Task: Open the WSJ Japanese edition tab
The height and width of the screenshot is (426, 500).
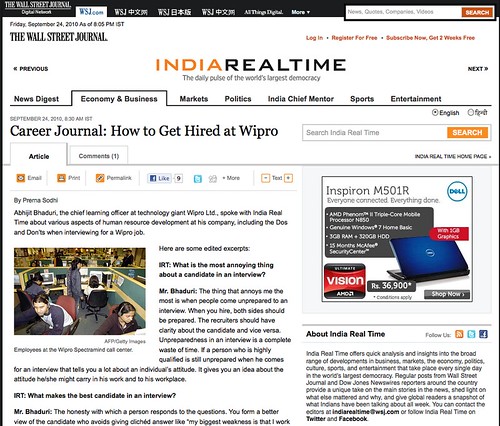Action: tap(174, 12)
